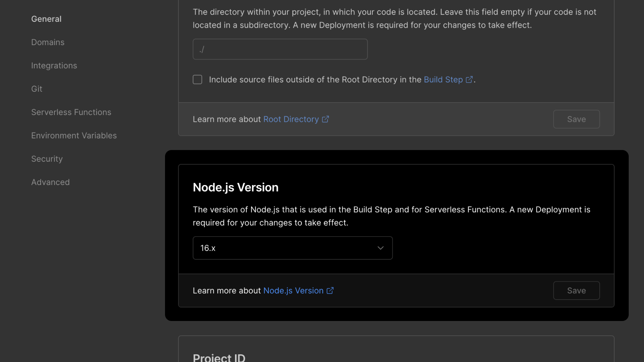
Task: Select Advanced in the sidebar
Action: [x=50, y=182]
